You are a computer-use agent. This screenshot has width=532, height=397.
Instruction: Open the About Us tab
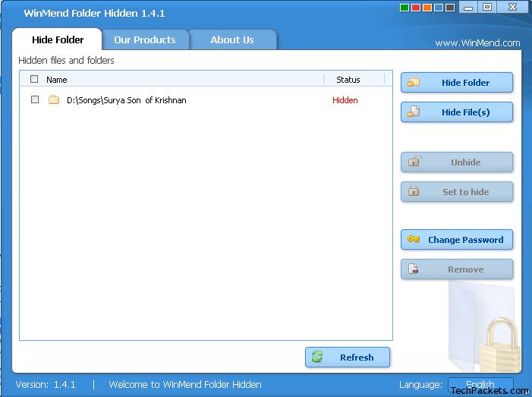click(x=232, y=40)
